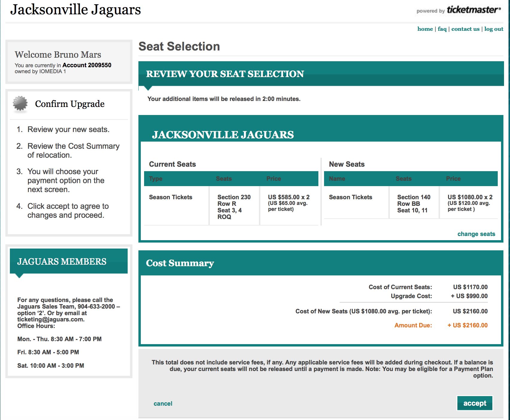Click the Current Seats heading
The width and height of the screenshot is (510, 420).
(x=172, y=164)
